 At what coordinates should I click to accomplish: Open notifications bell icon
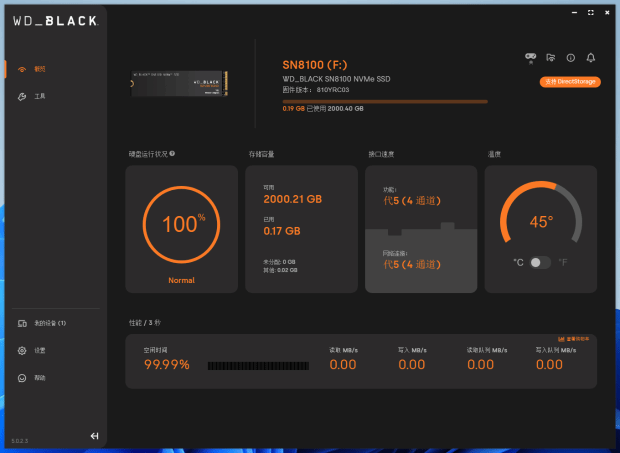[x=591, y=58]
